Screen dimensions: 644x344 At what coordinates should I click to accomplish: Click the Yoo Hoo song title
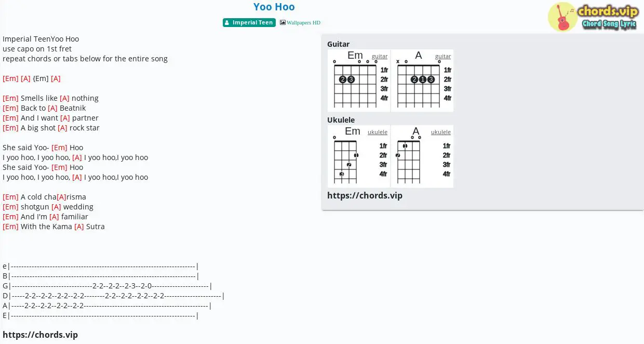click(x=274, y=7)
